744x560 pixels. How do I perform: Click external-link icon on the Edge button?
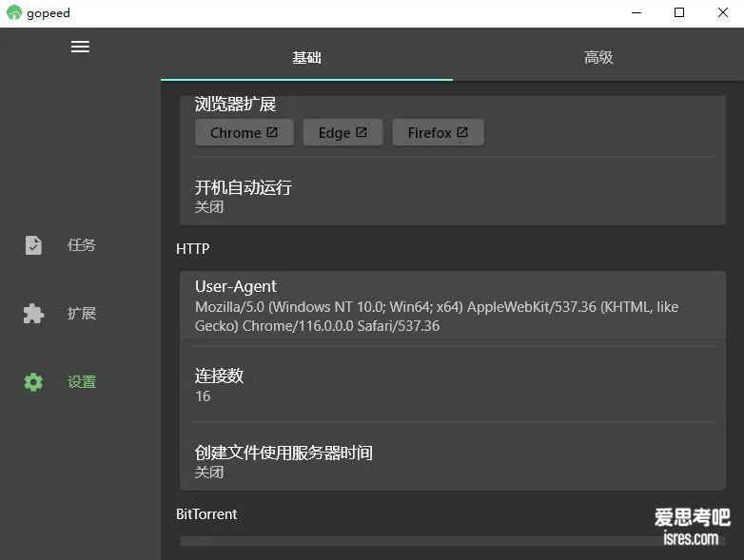tap(362, 132)
